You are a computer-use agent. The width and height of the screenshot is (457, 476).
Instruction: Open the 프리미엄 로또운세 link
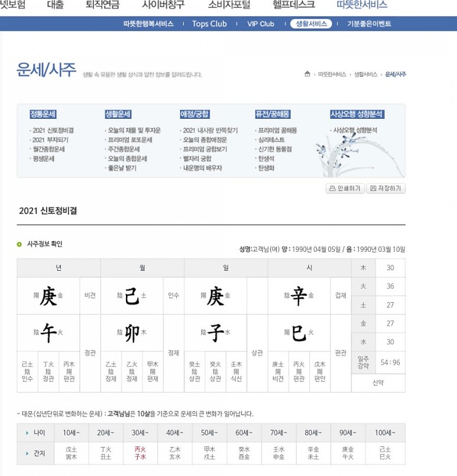[130, 140]
